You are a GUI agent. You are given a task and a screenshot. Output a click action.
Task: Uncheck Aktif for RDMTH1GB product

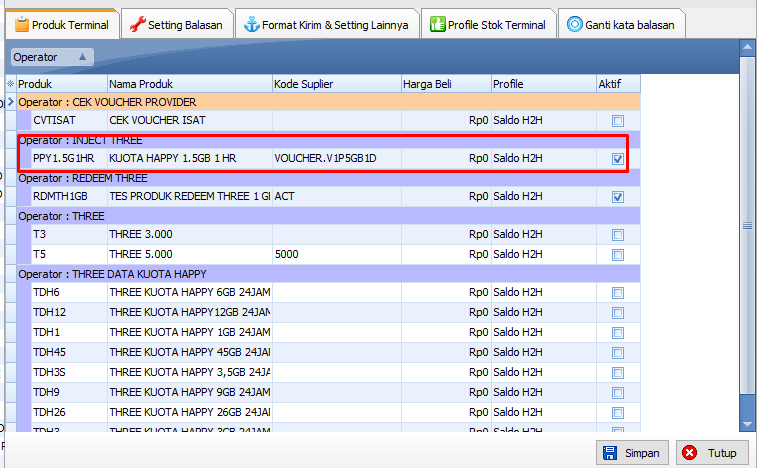pos(617,197)
